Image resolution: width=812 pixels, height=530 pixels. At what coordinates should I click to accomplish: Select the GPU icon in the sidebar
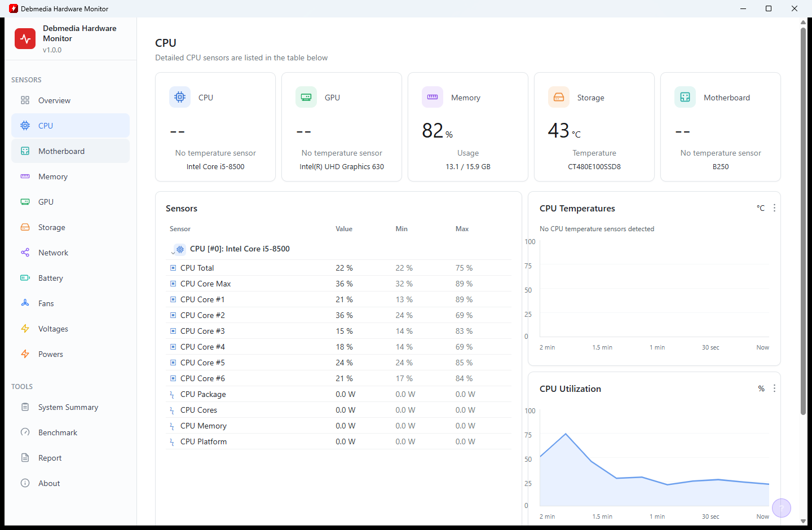pos(25,202)
